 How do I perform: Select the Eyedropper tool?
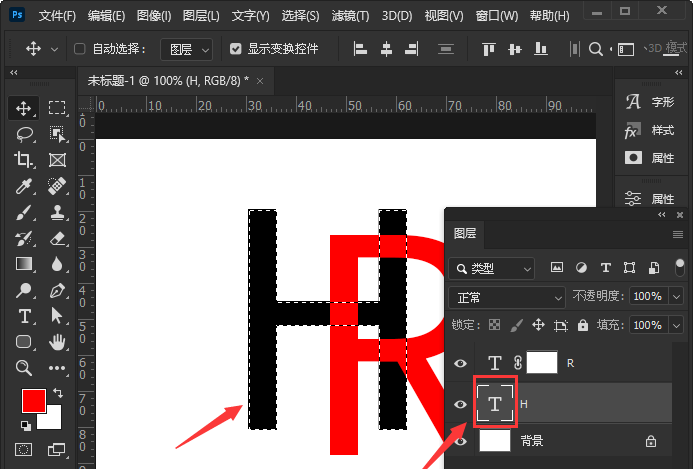click(23, 186)
